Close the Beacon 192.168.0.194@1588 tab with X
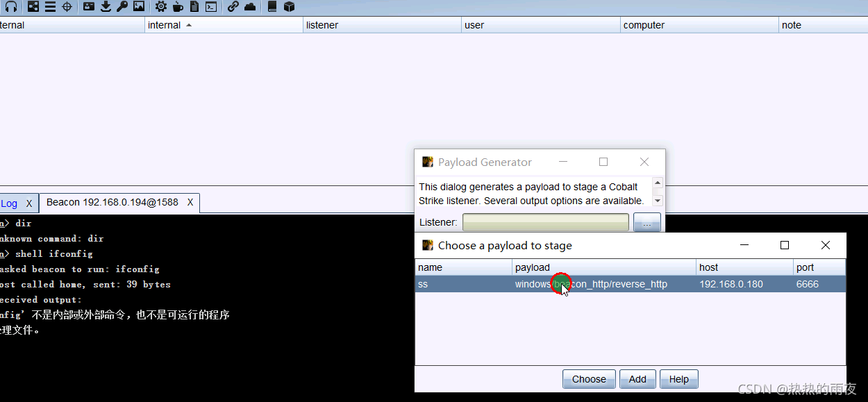This screenshot has width=868, height=402. 191,203
